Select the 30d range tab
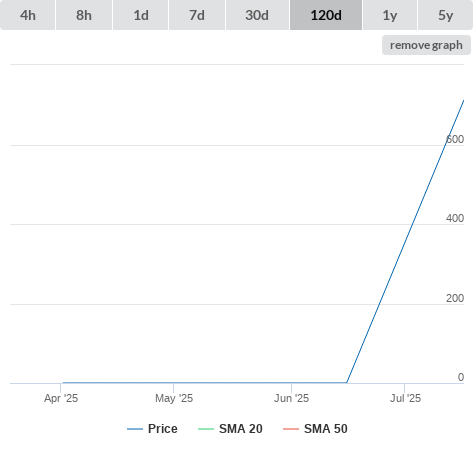Image resolution: width=474 pixels, height=455 pixels. coord(257,15)
